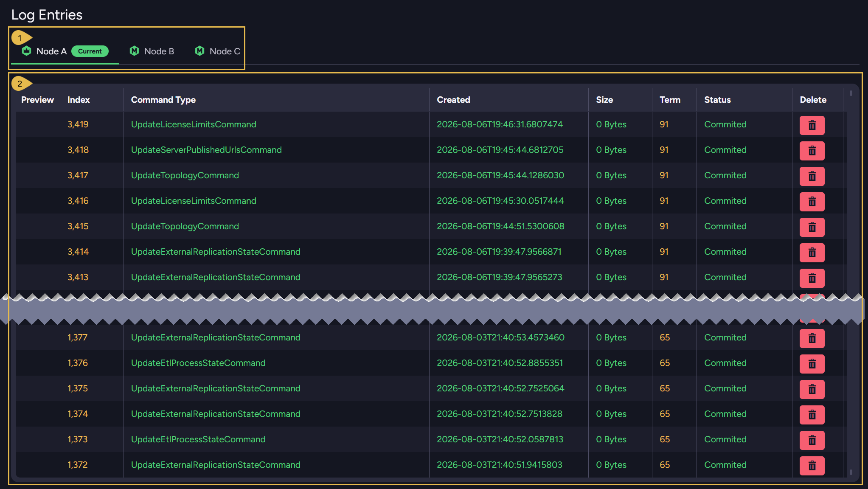This screenshot has height=489, width=868.
Task: Delete log entry 3,413
Action: (x=812, y=278)
